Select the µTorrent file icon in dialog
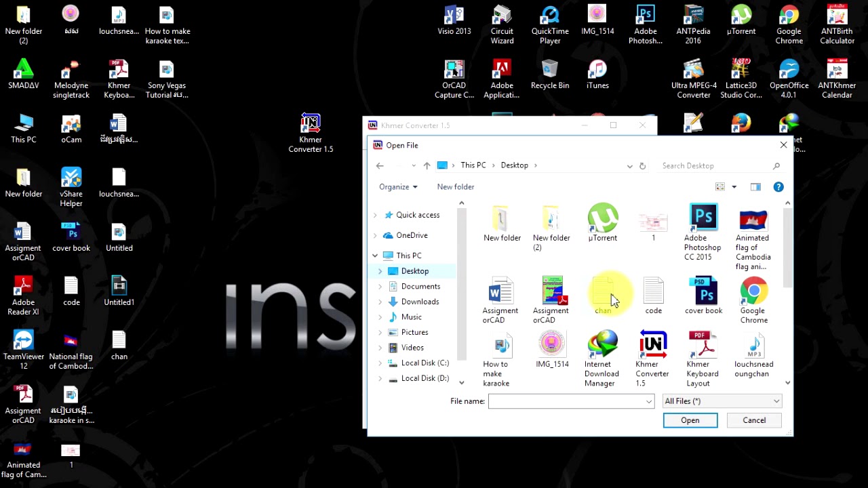The image size is (868, 488). 603,222
